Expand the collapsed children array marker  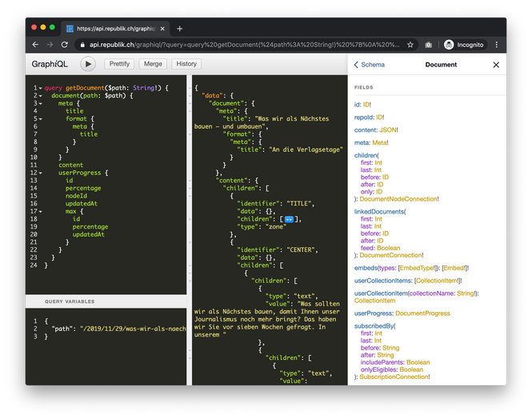click(290, 218)
